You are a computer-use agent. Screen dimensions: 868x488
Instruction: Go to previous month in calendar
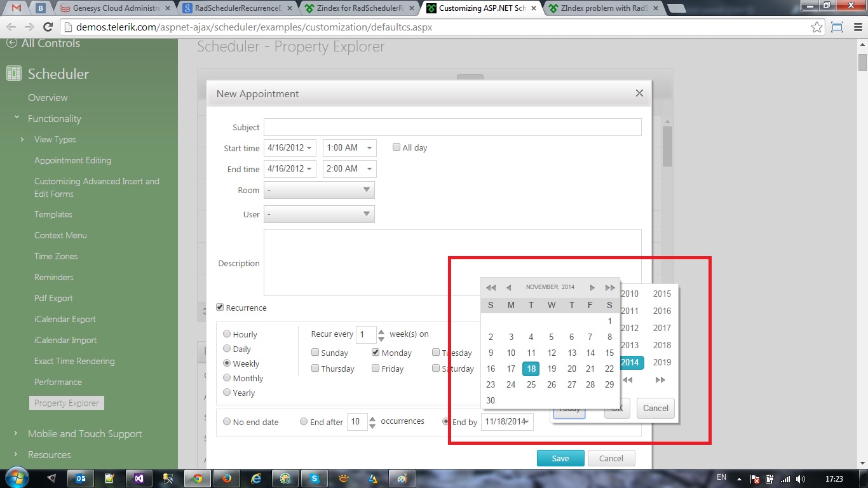(508, 288)
